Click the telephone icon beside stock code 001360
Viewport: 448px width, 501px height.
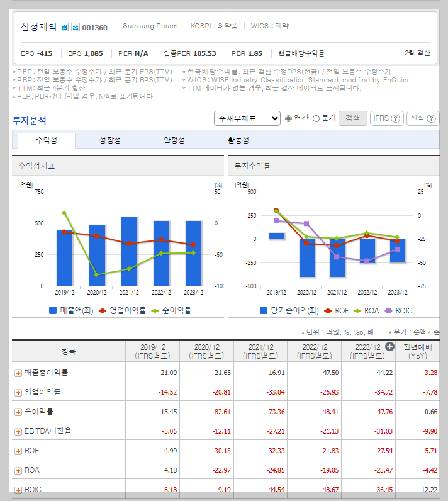[76, 27]
